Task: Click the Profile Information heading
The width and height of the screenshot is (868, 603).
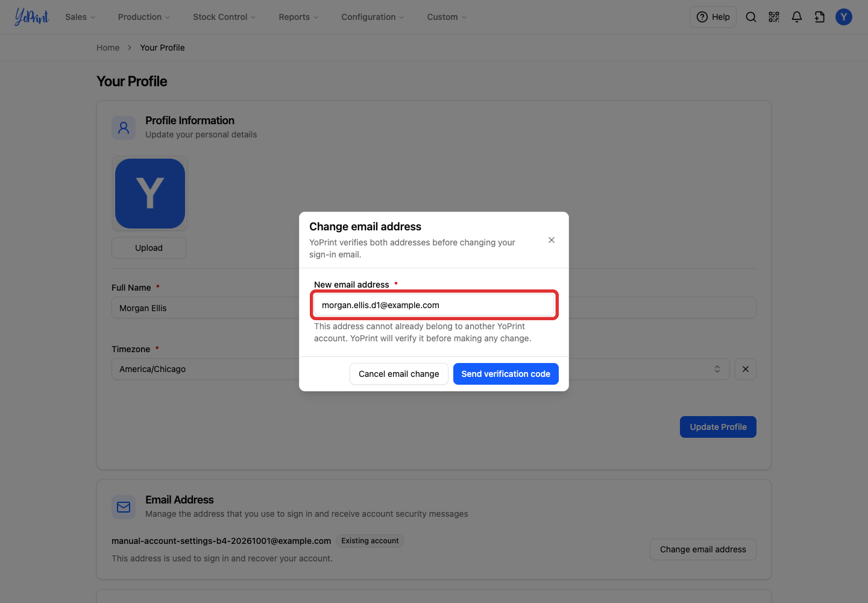Action: click(190, 121)
